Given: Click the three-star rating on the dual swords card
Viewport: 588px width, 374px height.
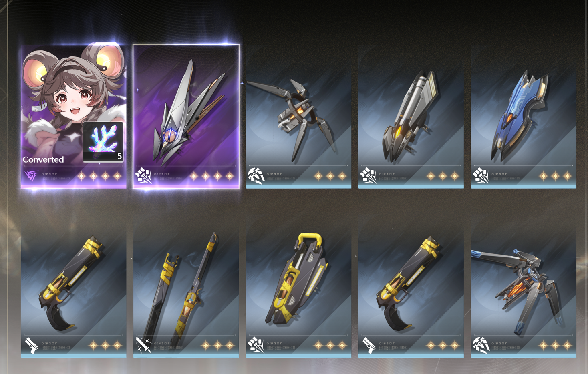Looking at the screenshot, I should pos(217,345).
